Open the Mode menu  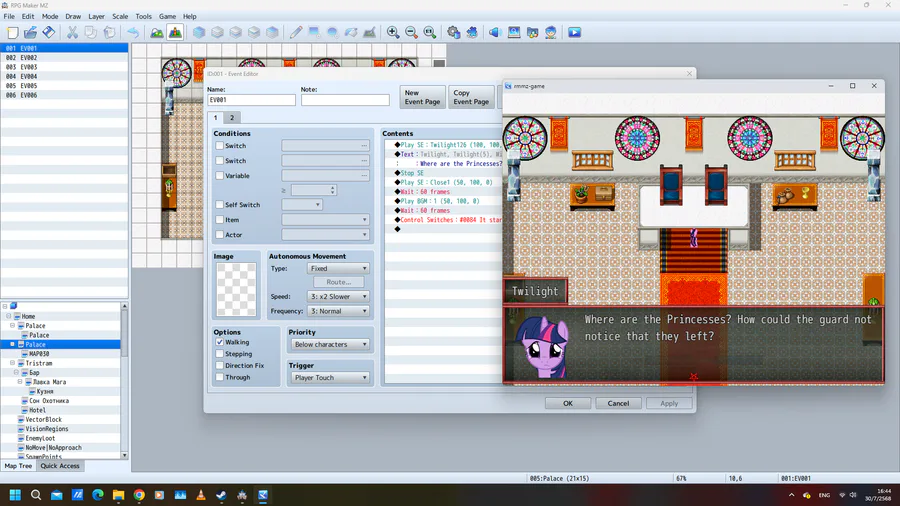point(50,17)
